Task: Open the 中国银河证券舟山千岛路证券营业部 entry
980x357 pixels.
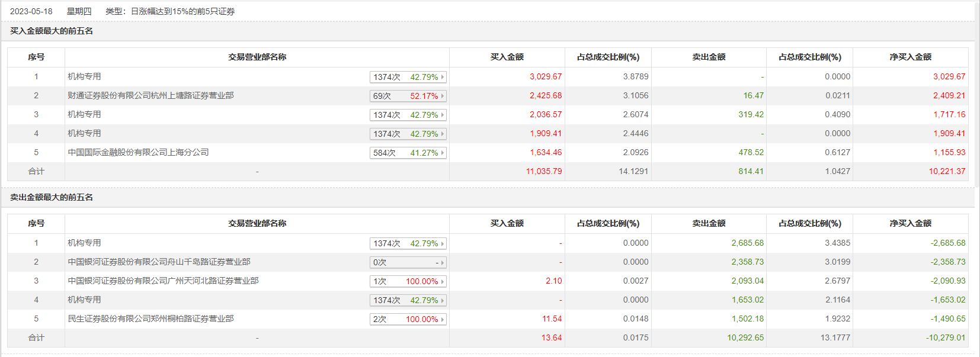Action: click(x=159, y=262)
